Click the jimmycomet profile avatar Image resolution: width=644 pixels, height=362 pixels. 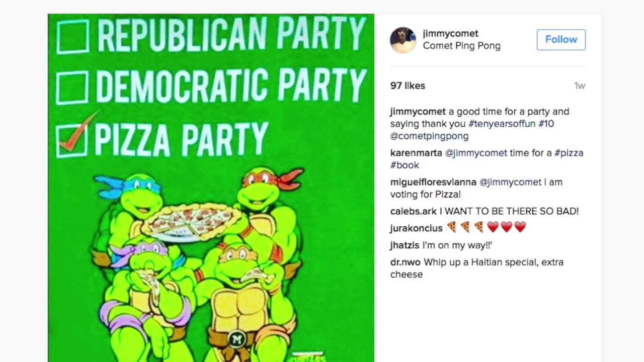pos(403,40)
